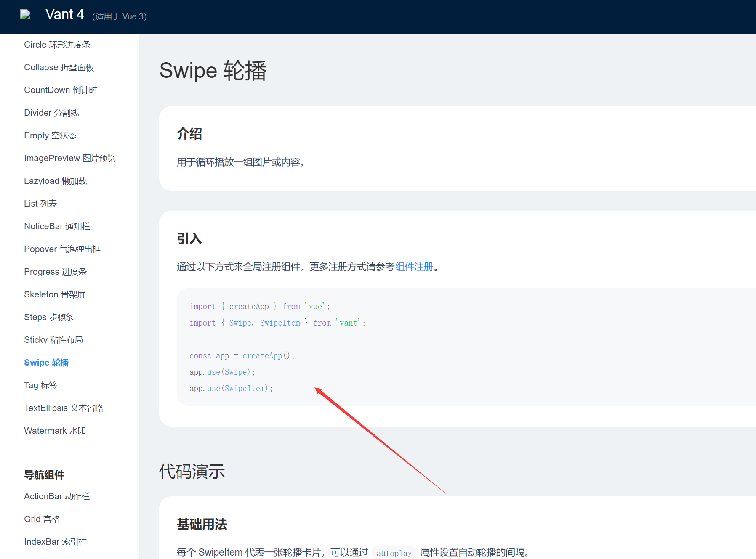Navigate to Popover 气泡弹出框 page
The image size is (756, 559).
(62, 249)
